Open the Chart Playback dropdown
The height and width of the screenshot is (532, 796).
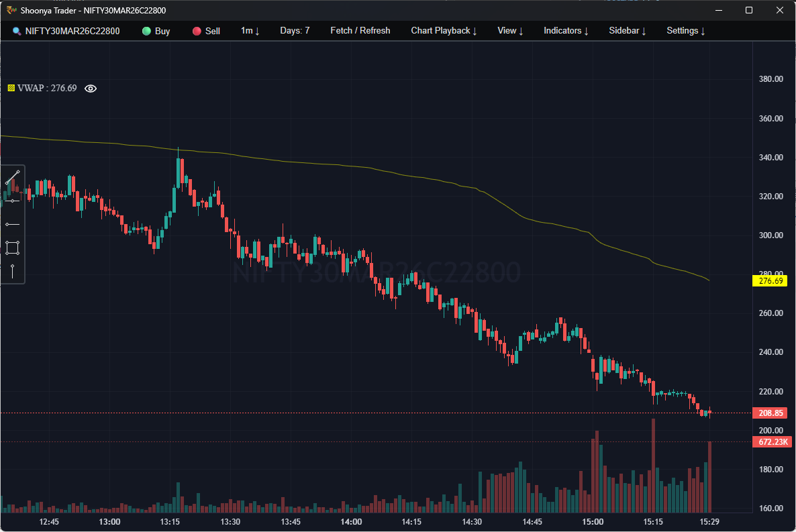pyautogui.click(x=443, y=30)
